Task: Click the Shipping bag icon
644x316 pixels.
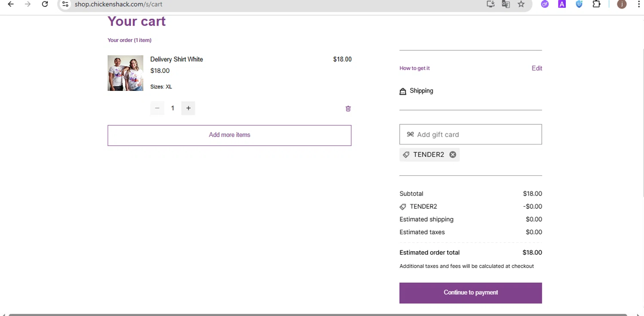Action: tap(403, 91)
